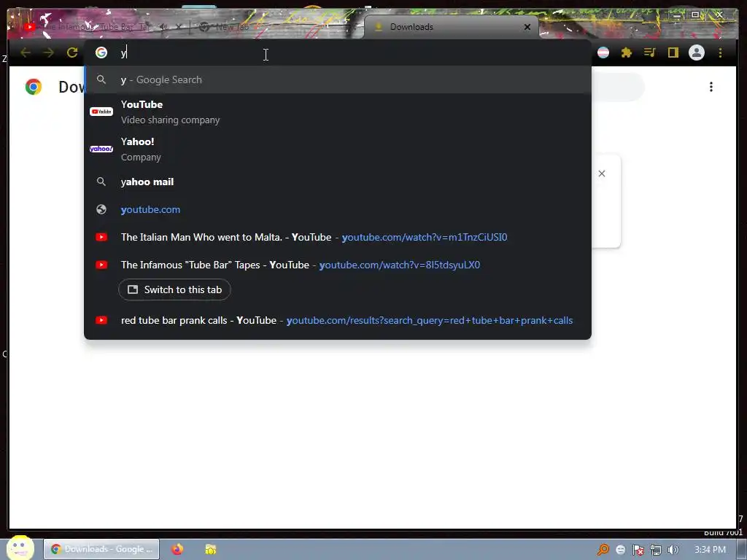Launch Firefox from the taskbar
Viewport: 747px width, 560px height.
tap(177, 549)
